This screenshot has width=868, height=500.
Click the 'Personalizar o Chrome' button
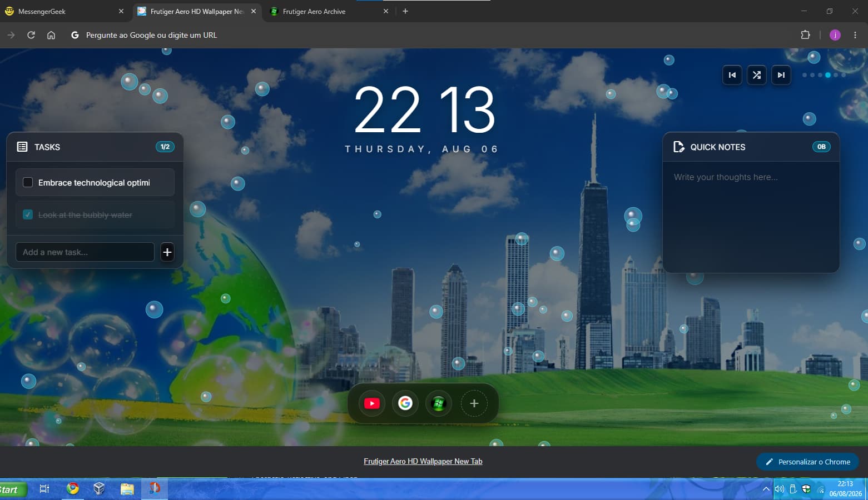point(807,462)
